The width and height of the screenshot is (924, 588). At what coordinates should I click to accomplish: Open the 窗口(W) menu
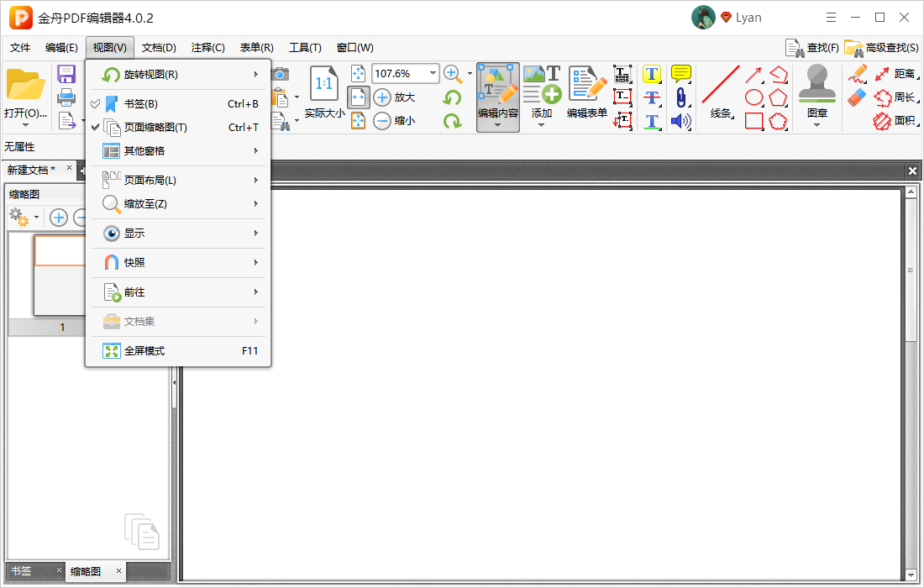click(x=354, y=48)
